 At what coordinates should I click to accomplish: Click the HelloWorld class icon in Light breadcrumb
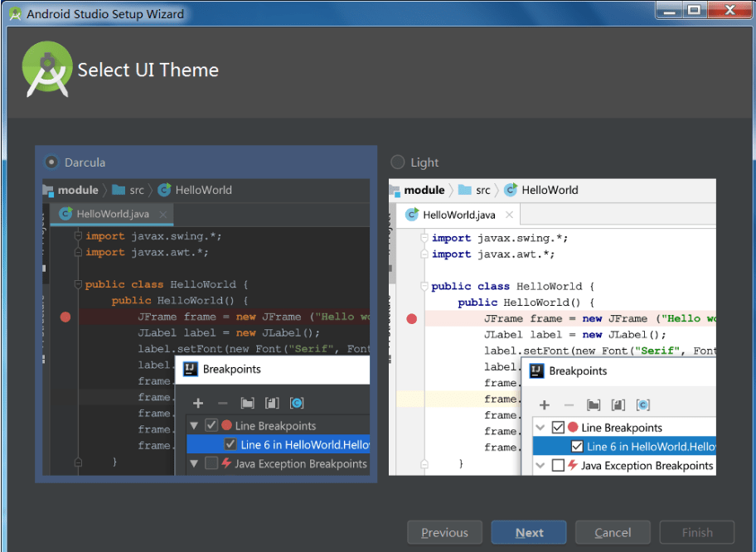click(x=511, y=190)
